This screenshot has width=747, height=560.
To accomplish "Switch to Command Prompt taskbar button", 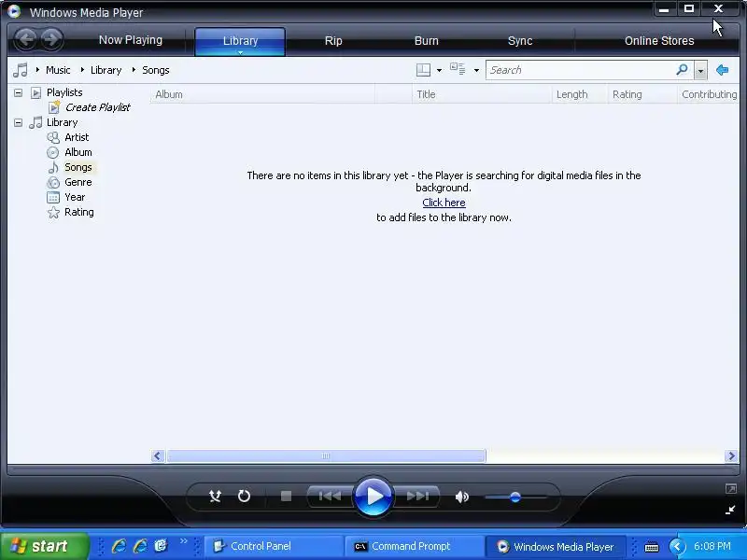I will point(414,546).
